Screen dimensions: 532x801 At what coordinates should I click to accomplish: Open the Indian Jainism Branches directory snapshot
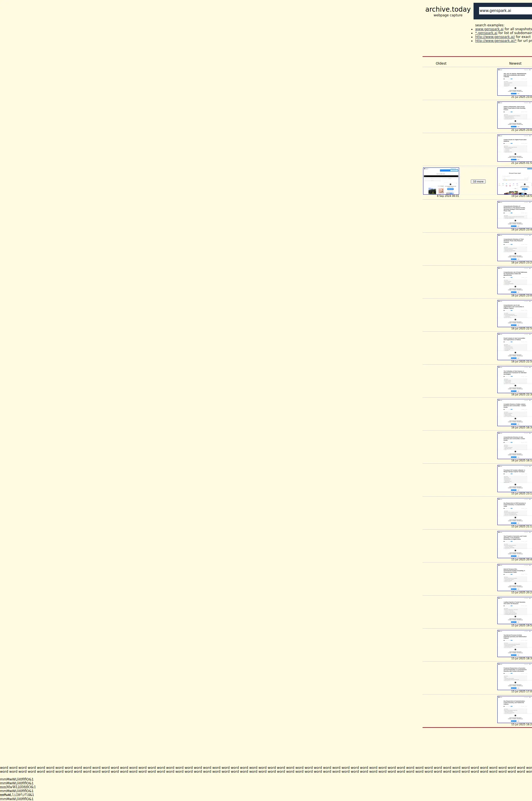pyautogui.click(x=514, y=412)
